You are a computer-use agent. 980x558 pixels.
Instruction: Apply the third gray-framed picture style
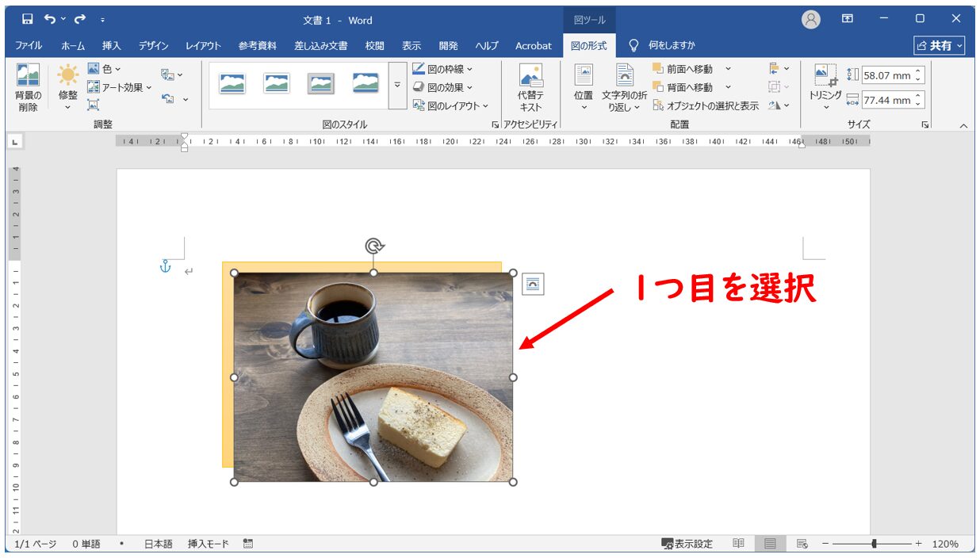321,84
